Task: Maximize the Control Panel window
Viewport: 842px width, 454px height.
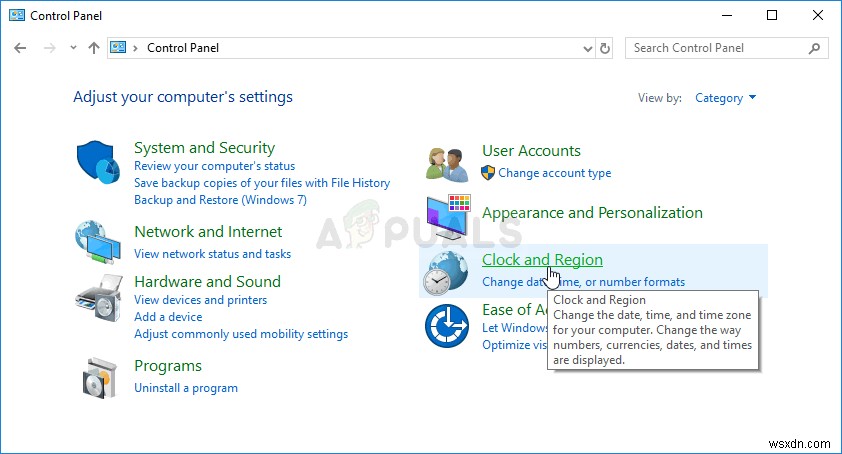Action: click(x=772, y=15)
